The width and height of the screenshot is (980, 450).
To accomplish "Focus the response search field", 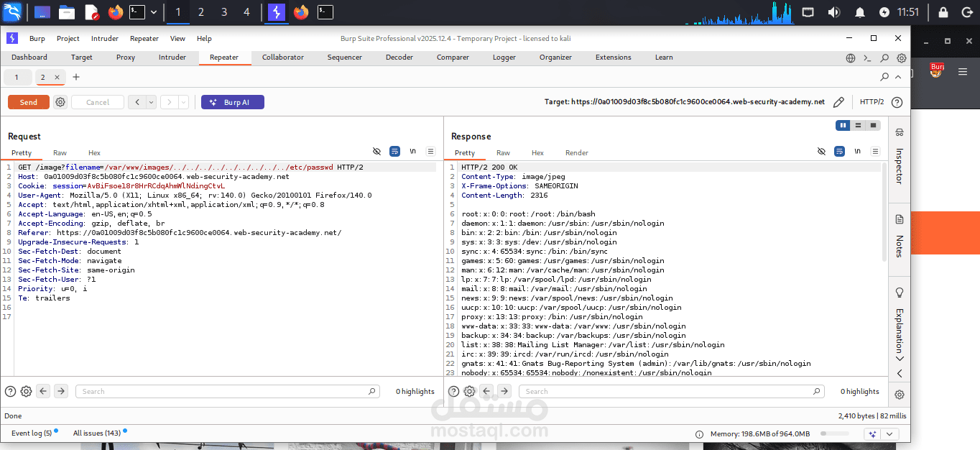I will [x=672, y=391].
